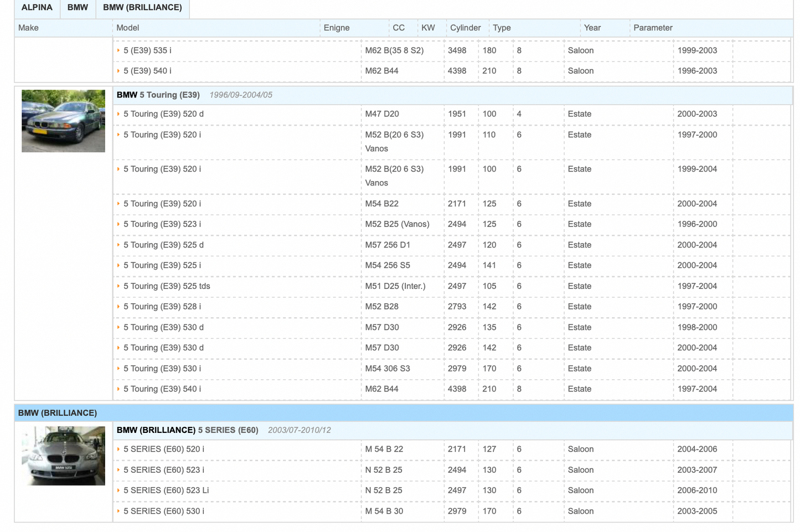Open 5 Touring (E39) 528 i model

click(162, 307)
